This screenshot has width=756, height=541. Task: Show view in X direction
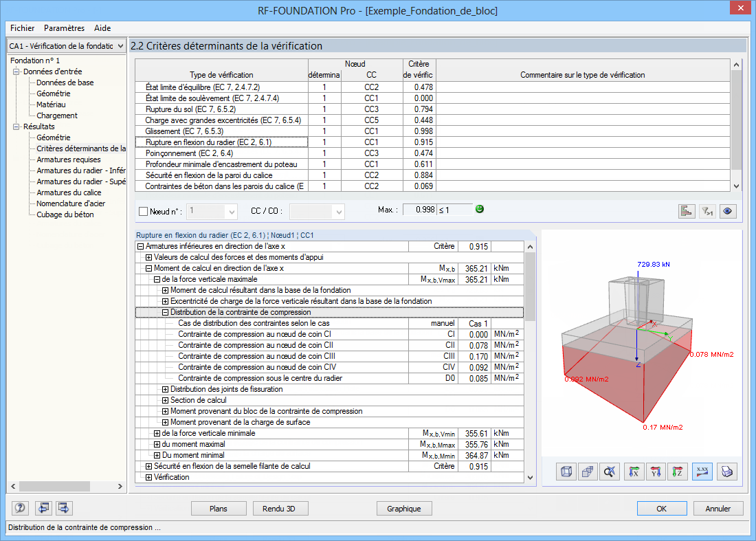coord(634,472)
